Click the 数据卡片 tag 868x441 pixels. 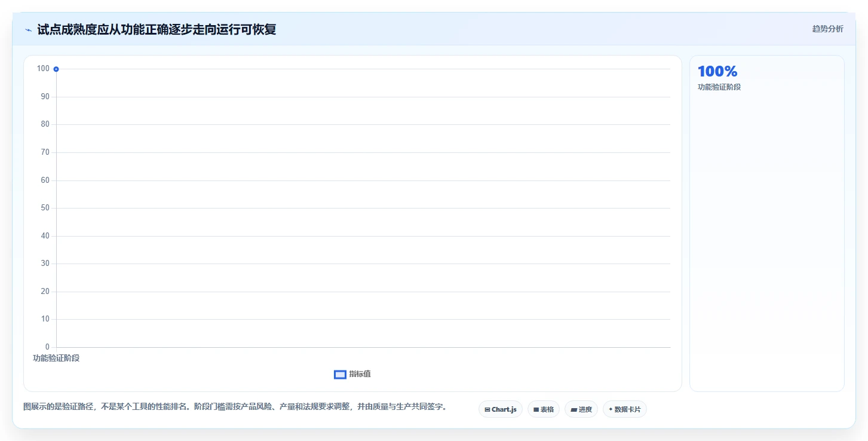625,409
